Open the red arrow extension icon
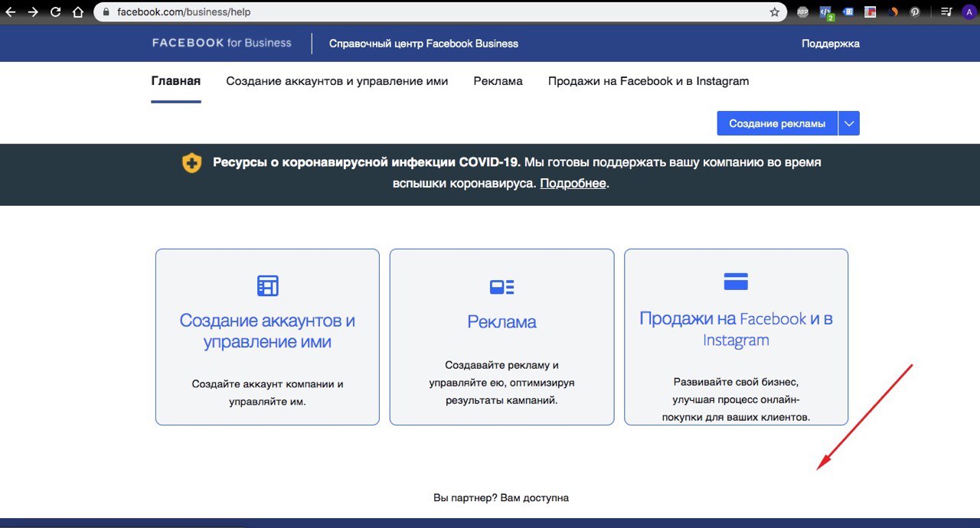Image resolution: width=980 pixels, height=528 pixels. (871, 12)
